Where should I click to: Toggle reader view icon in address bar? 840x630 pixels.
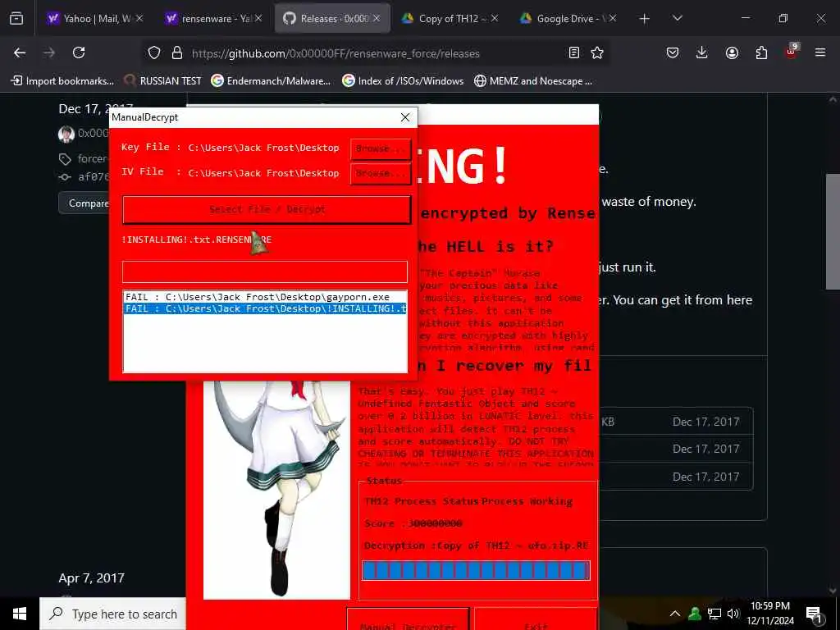(x=573, y=52)
